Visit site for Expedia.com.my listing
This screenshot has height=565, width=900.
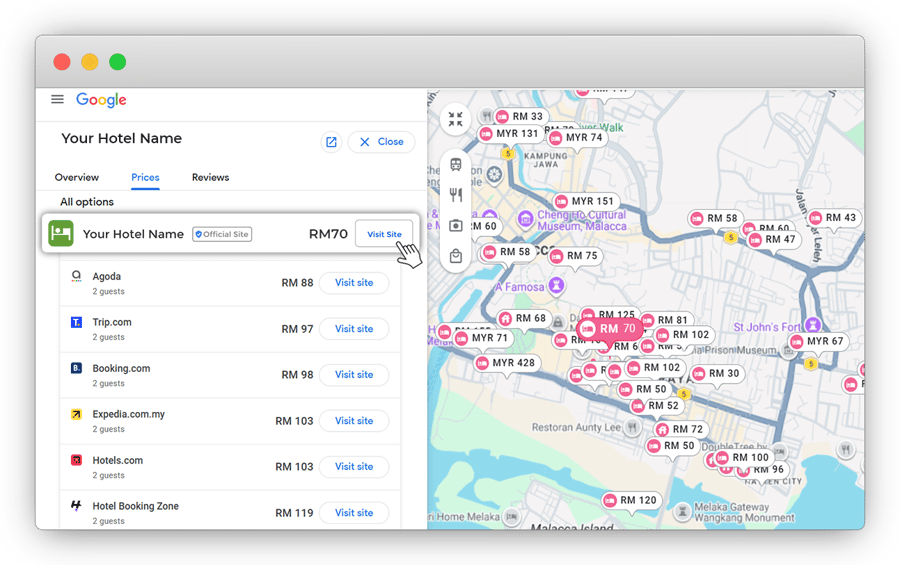coord(354,420)
